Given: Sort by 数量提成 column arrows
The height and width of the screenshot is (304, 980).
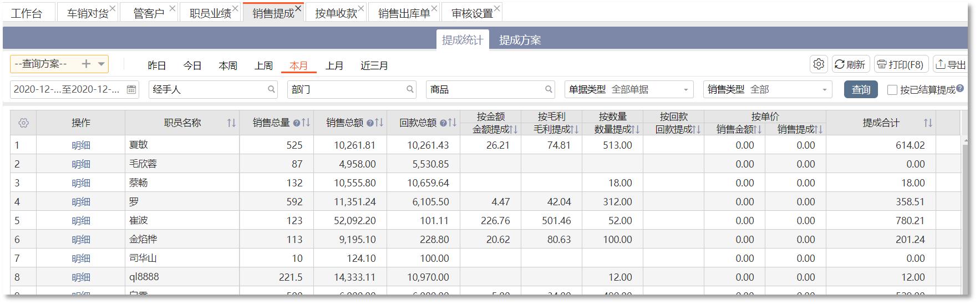Looking at the screenshot, I should tap(636, 130).
